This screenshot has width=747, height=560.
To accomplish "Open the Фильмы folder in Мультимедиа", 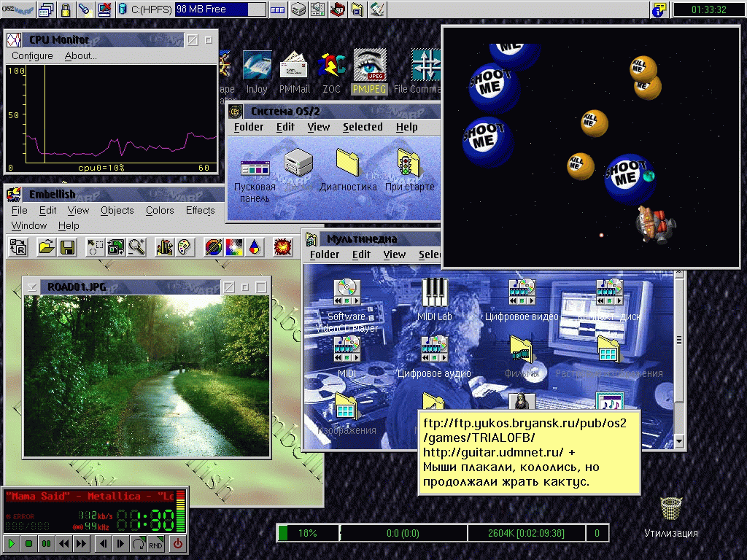I will coord(522,357).
